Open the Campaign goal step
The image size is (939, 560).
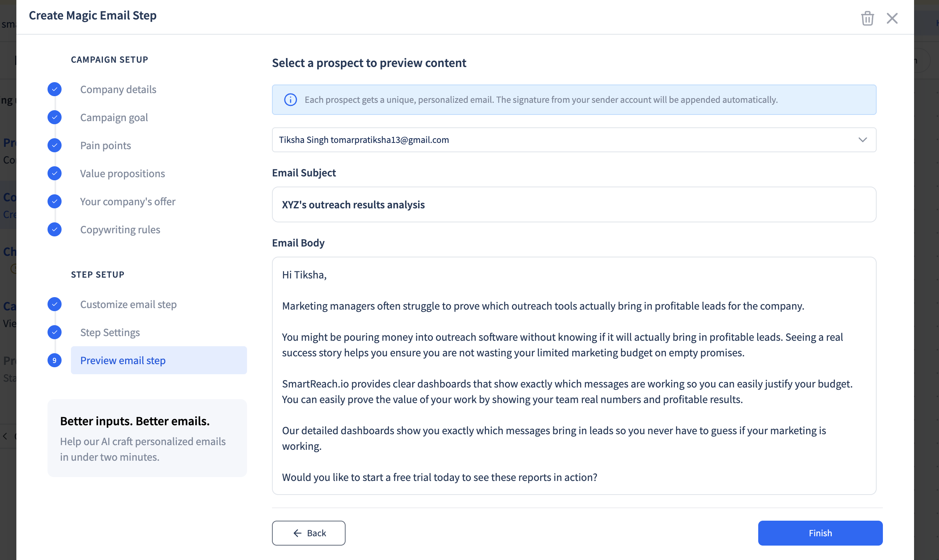click(x=114, y=117)
